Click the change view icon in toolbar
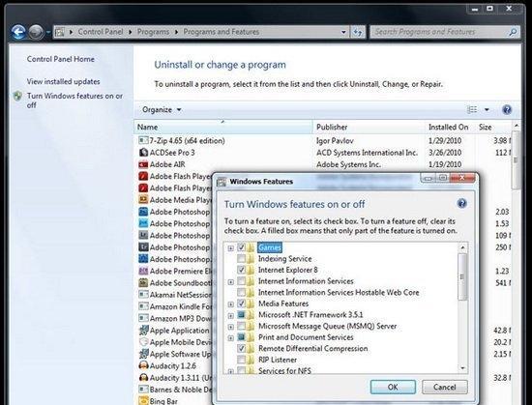The width and height of the screenshot is (532, 405). point(472,109)
